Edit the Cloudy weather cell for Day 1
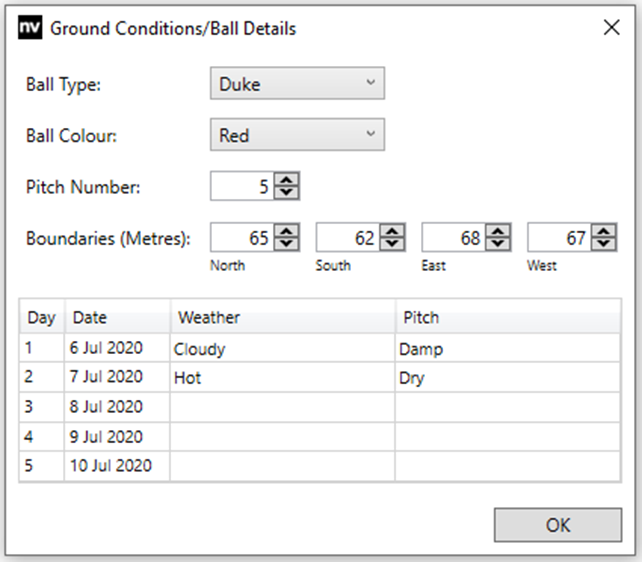Image resolution: width=642 pixels, height=562 pixels. coord(282,350)
